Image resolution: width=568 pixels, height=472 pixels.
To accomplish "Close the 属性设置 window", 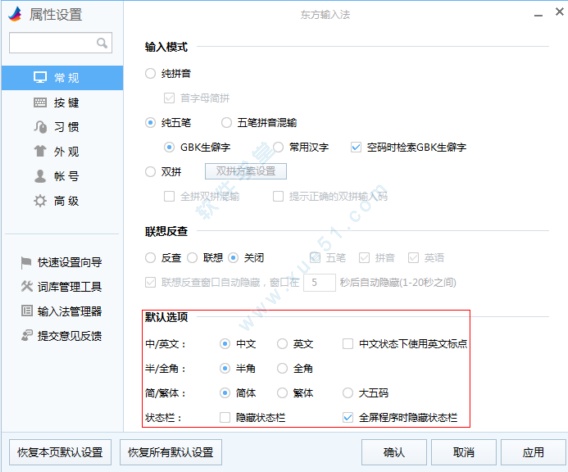I will pos(560,12).
